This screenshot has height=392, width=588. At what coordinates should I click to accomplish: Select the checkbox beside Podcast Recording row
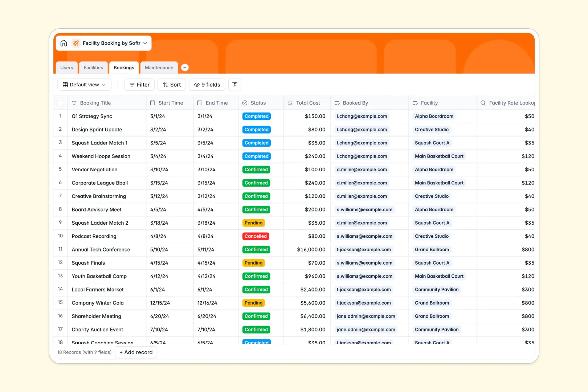(60, 236)
